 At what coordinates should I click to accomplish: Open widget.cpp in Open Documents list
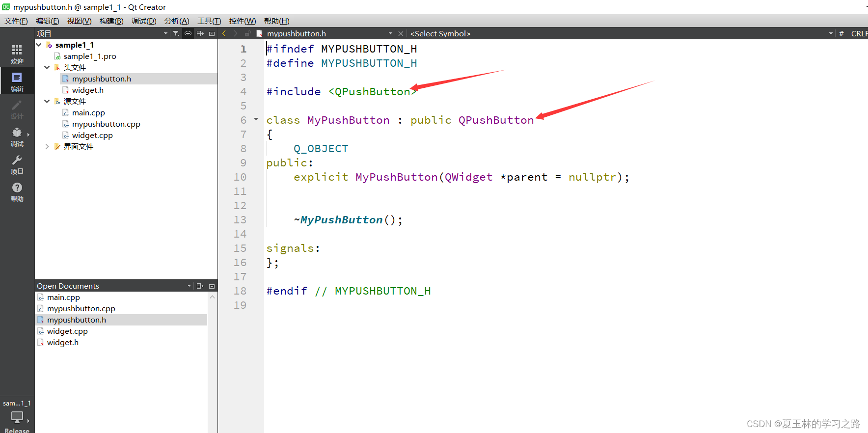67,331
